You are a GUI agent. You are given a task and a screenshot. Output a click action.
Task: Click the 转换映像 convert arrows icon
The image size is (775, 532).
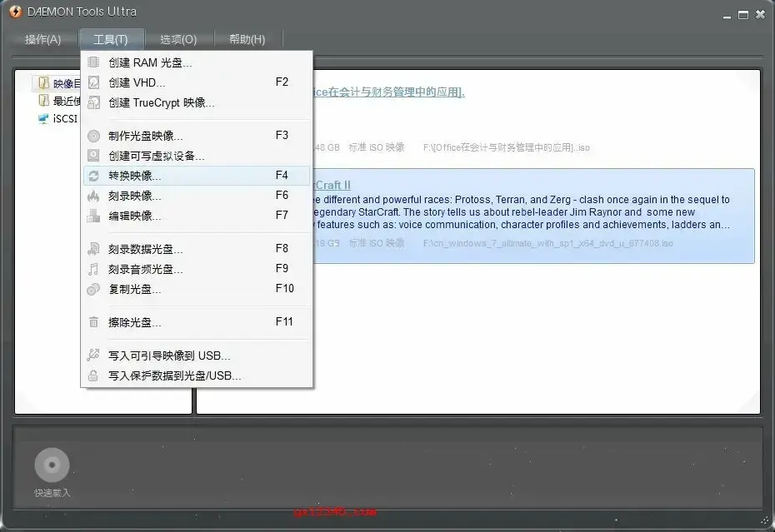click(93, 176)
